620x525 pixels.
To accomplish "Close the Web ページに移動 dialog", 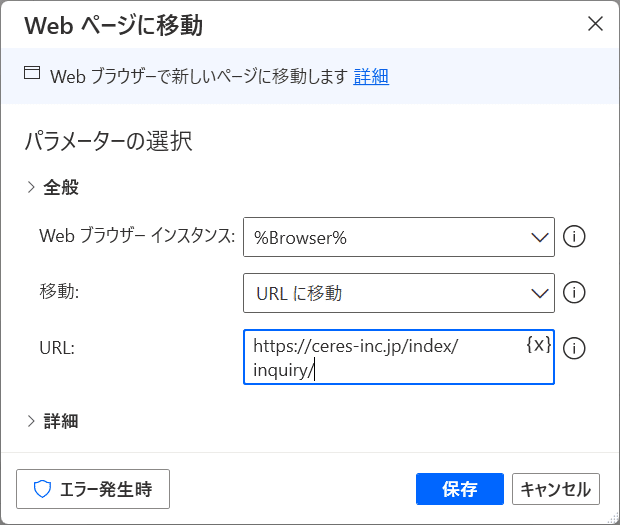I will [x=595, y=24].
